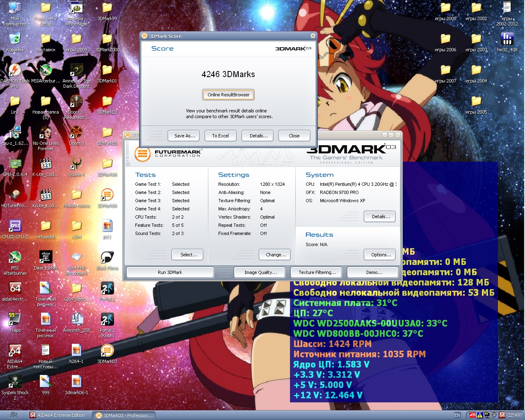Open Texture Filtering... tool
The height and width of the screenshot is (420, 525).
(x=317, y=272)
